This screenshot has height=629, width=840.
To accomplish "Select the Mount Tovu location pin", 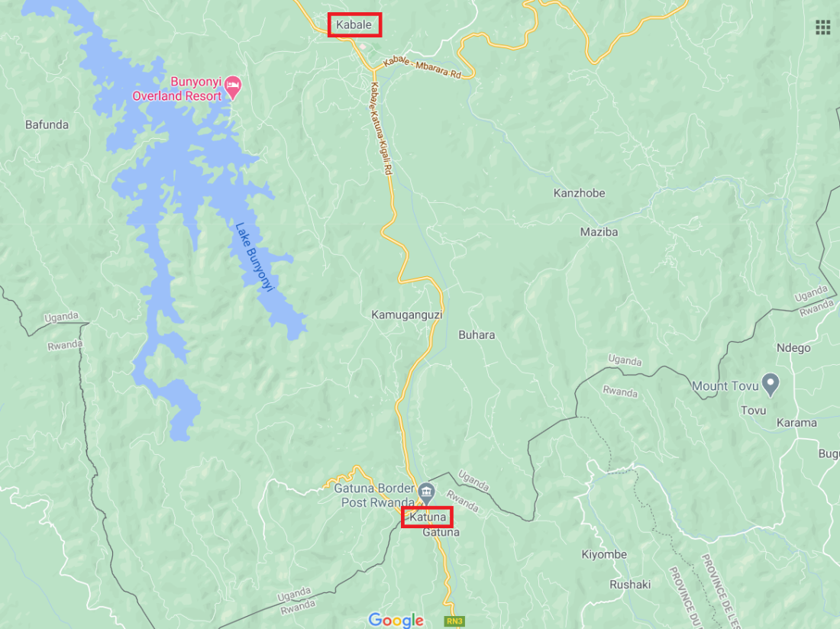I will click(x=771, y=385).
